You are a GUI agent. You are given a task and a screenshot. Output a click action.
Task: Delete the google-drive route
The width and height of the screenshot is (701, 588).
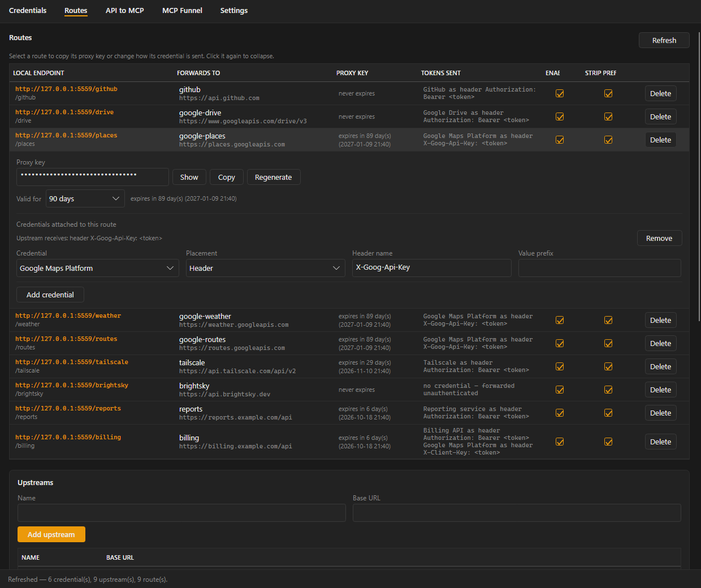click(x=660, y=116)
